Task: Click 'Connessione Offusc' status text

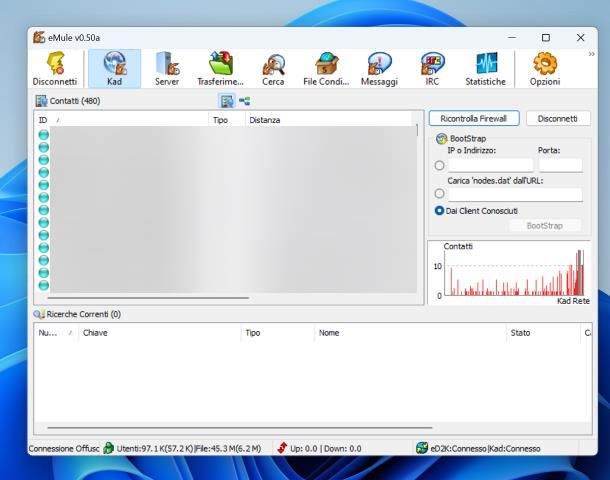Action: point(64,448)
